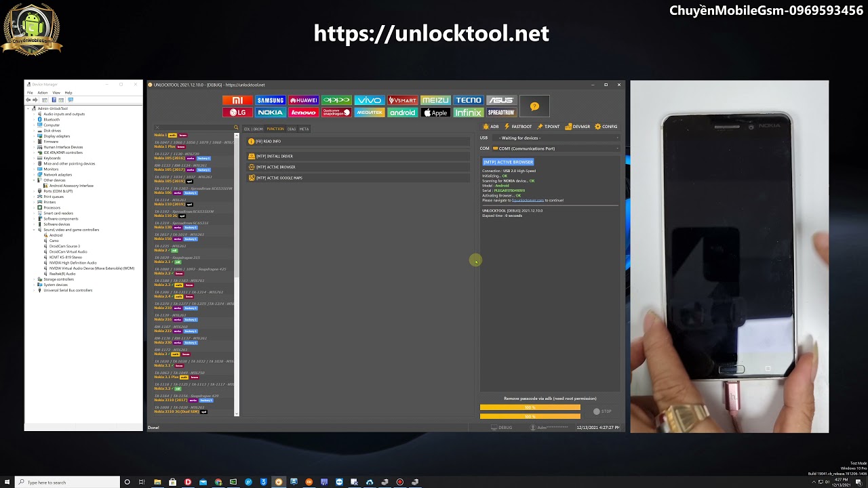Select the MediaTek brand logo
The image size is (868, 488).
point(369,113)
